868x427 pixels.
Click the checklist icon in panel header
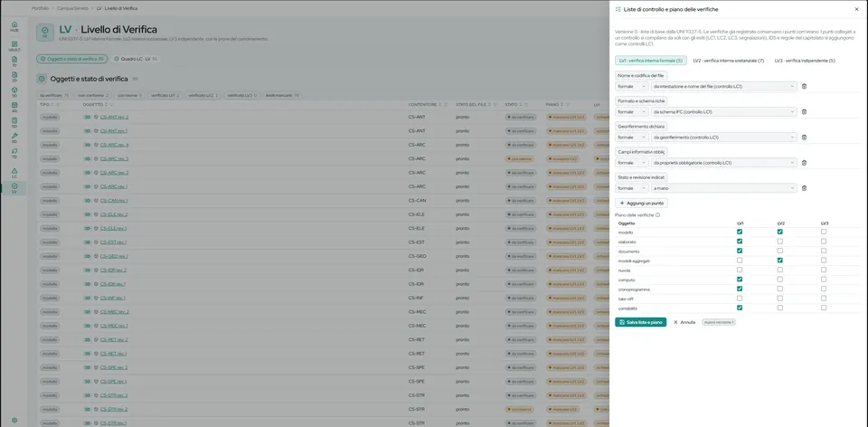point(618,9)
